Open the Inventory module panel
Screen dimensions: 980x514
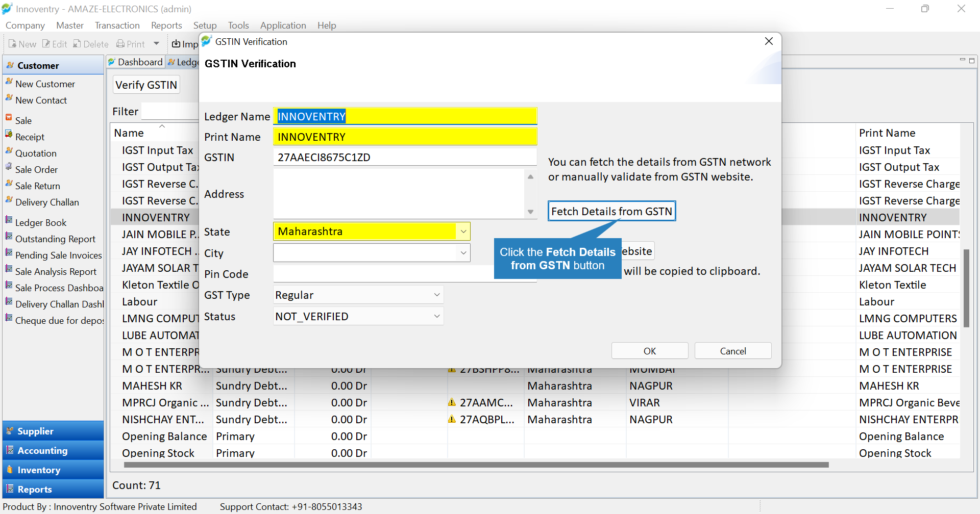coord(53,470)
